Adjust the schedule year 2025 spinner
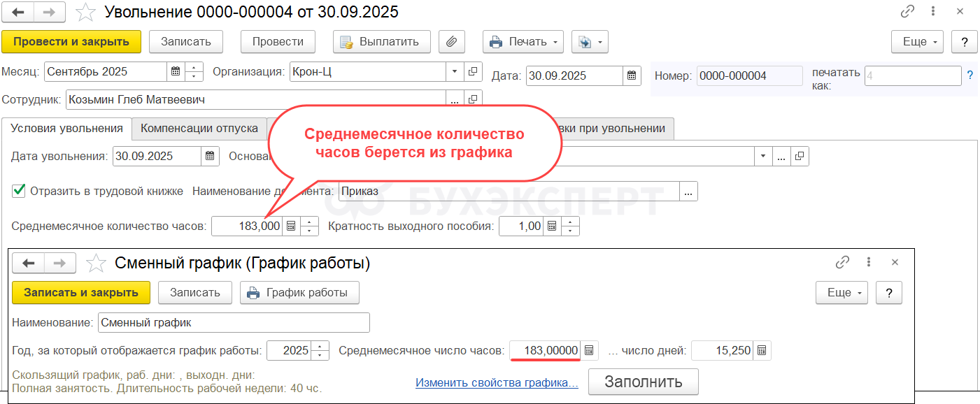980x404 pixels. click(x=320, y=351)
